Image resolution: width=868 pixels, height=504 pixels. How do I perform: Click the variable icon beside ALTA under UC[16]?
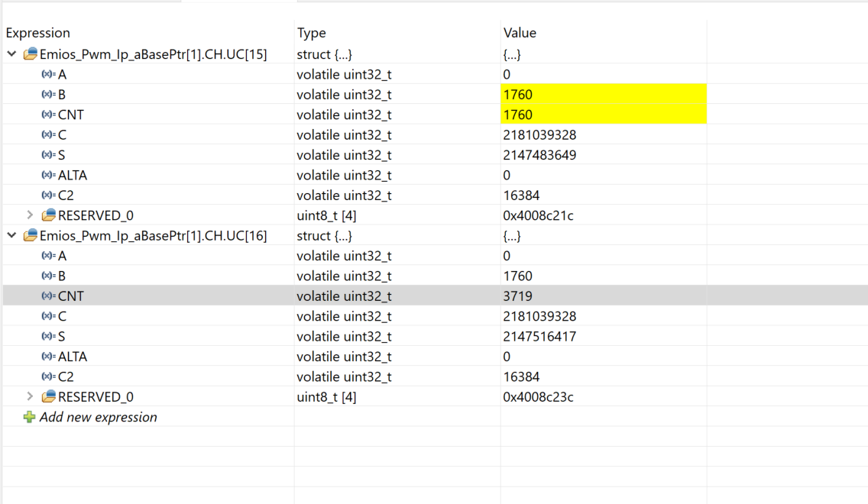tap(48, 357)
